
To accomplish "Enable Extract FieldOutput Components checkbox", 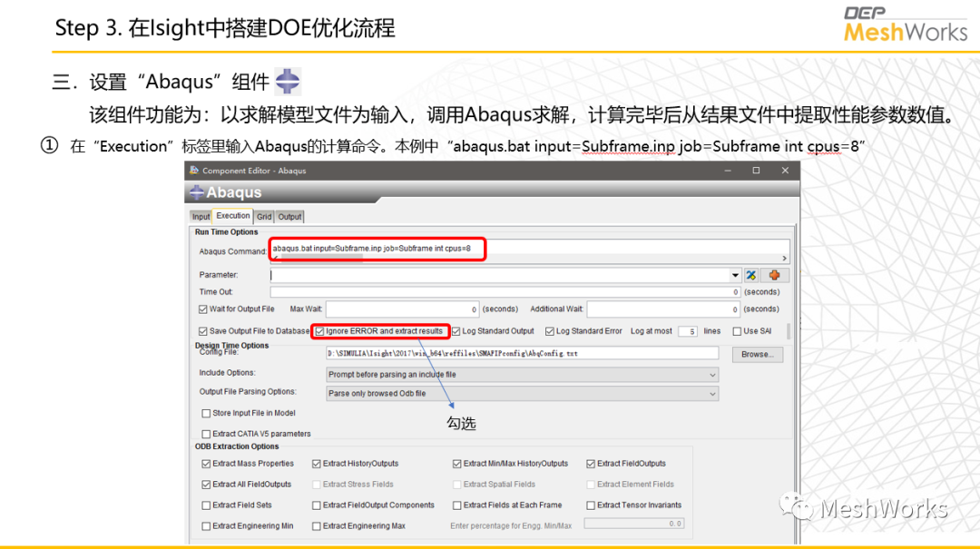I will click(317, 505).
